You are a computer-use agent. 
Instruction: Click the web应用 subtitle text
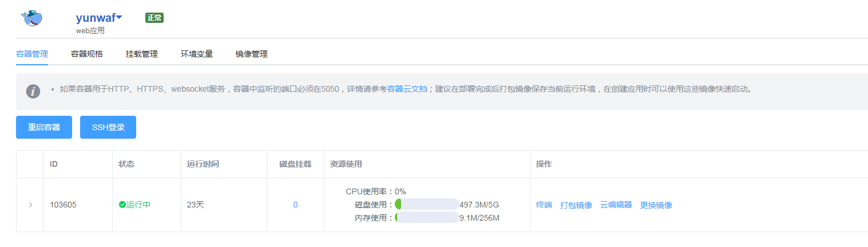pos(90,30)
